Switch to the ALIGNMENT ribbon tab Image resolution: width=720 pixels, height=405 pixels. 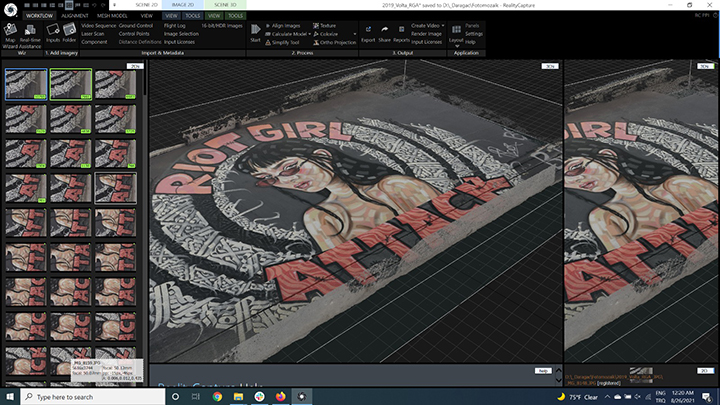74,16
